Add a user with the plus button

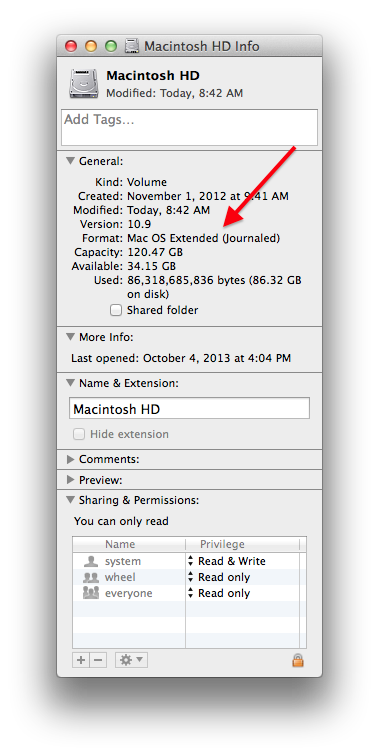pos(81,660)
